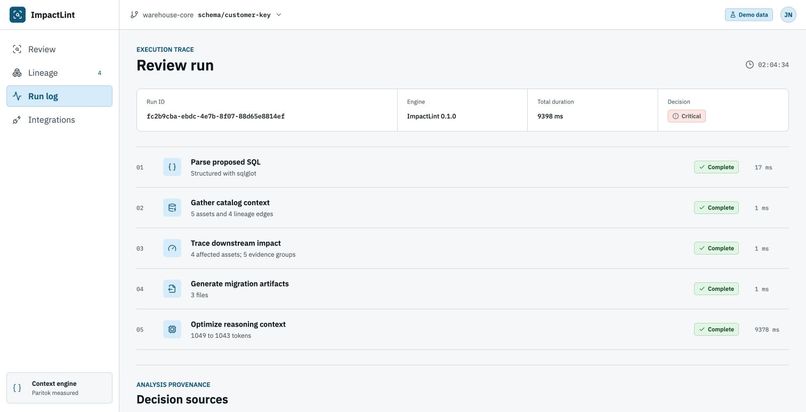The width and height of the screenshot is (806, 412).
Task: Click the git branch icon in header
Action: (x=134, y=15)
